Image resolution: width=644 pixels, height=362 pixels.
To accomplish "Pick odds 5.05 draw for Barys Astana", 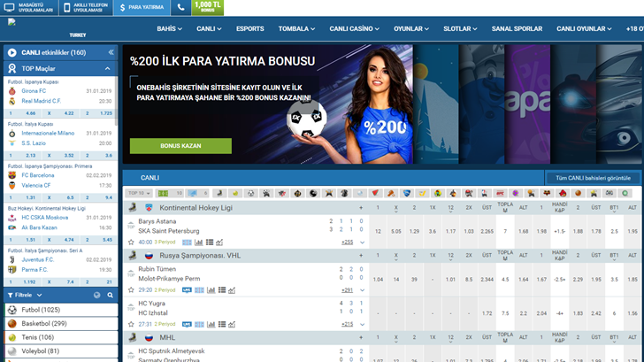I will tap(396, 231).
